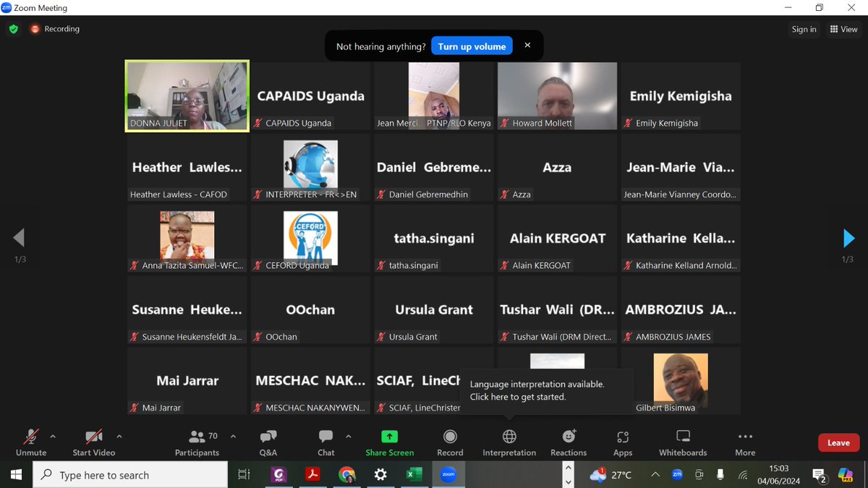This screenshot has width=868, height=488.
Task: Start your video
Action: [x=93, y=441]
